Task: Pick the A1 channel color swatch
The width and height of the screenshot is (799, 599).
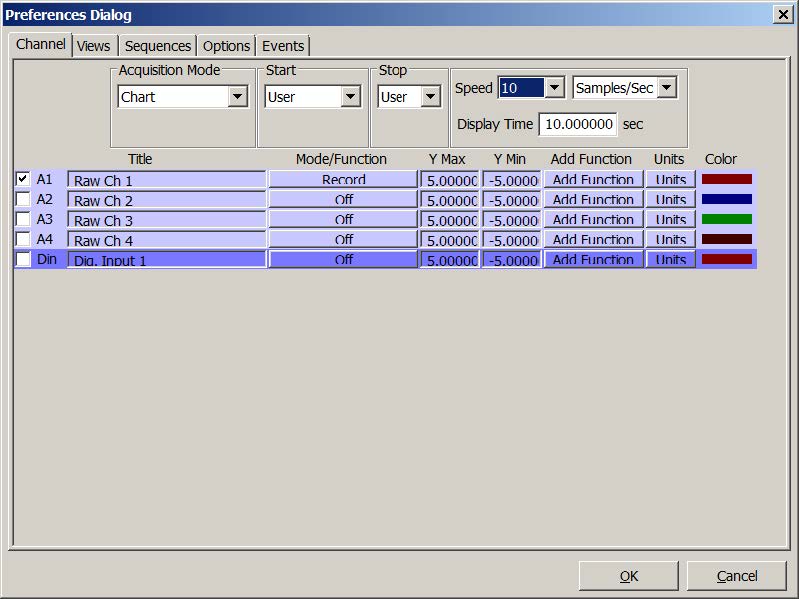Action: [727, 179]
